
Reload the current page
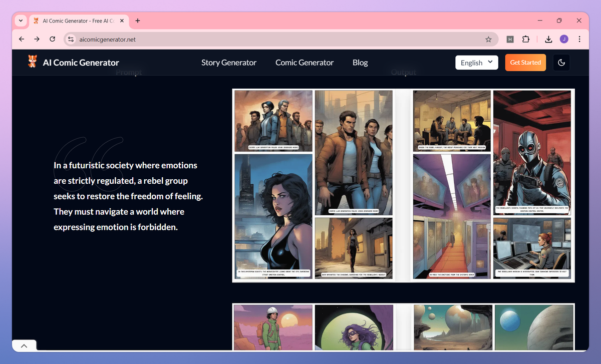pyautogui.click(x=52, y=39)
